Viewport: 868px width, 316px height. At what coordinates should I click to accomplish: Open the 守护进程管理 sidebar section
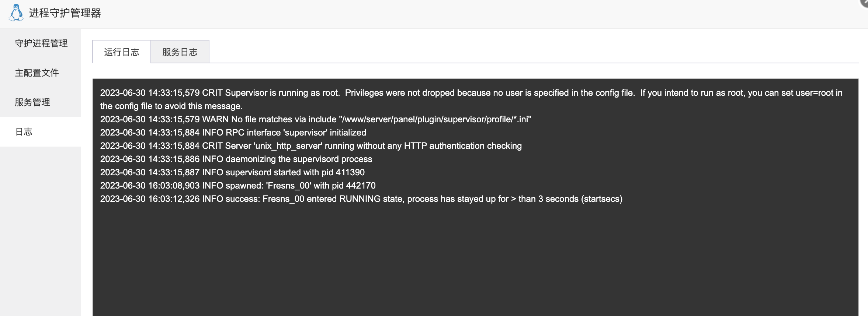[41, 43]
